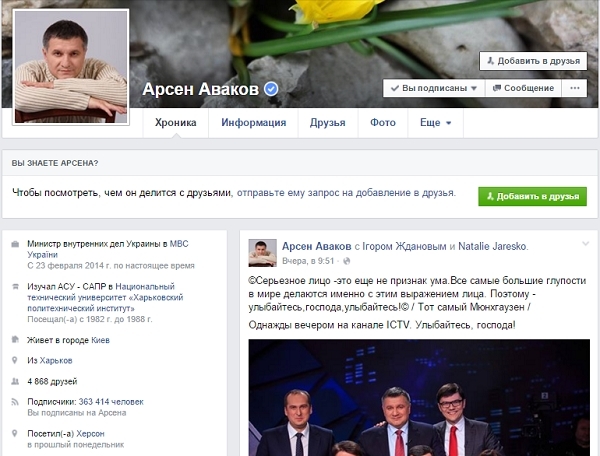The width and height of the screenshot is (600, 456).
Task: Click the Вы подписаны на Арсена text
Action: click(x=77, y=413)
